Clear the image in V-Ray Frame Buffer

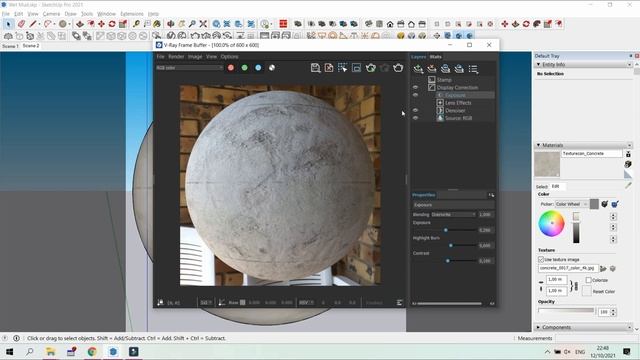(x=329, y=68)
